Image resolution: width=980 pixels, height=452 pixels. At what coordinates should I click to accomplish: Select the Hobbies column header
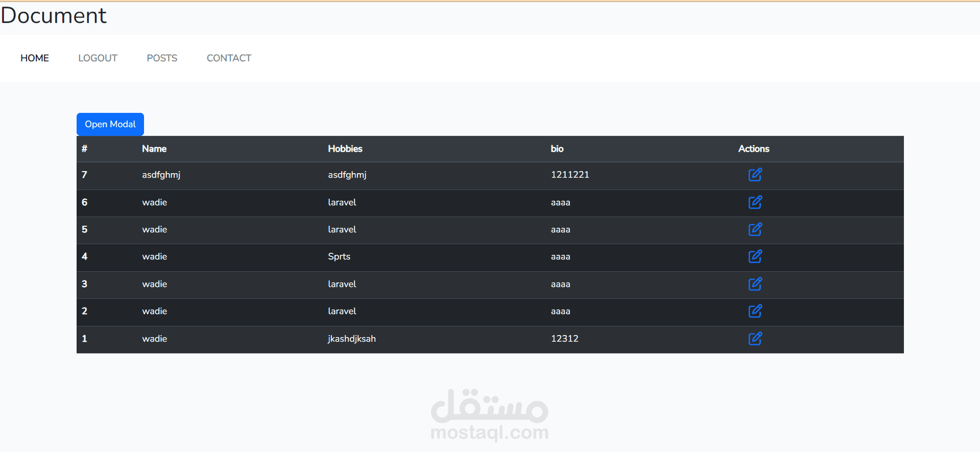point(345,149)
